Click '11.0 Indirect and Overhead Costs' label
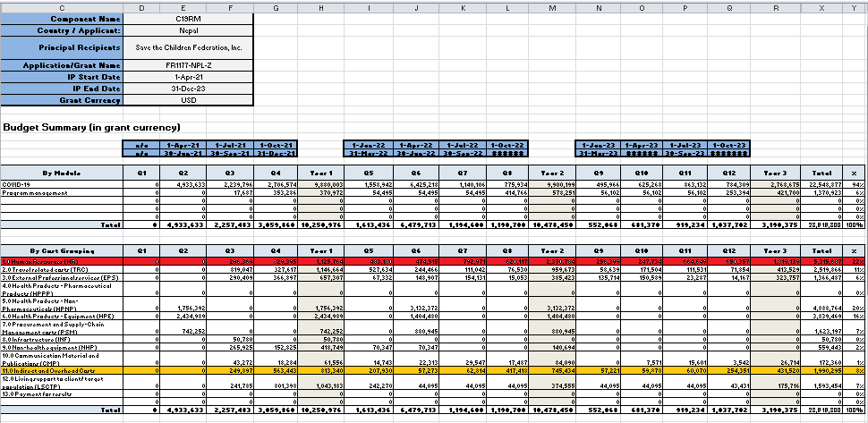The height and width of the screenshot is (423, 868). 61,369
